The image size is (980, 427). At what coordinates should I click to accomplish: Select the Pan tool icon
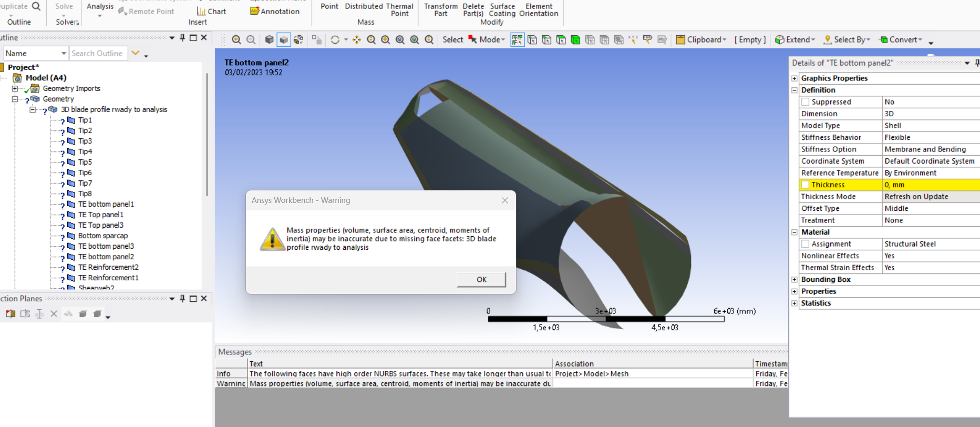(357, 39)
